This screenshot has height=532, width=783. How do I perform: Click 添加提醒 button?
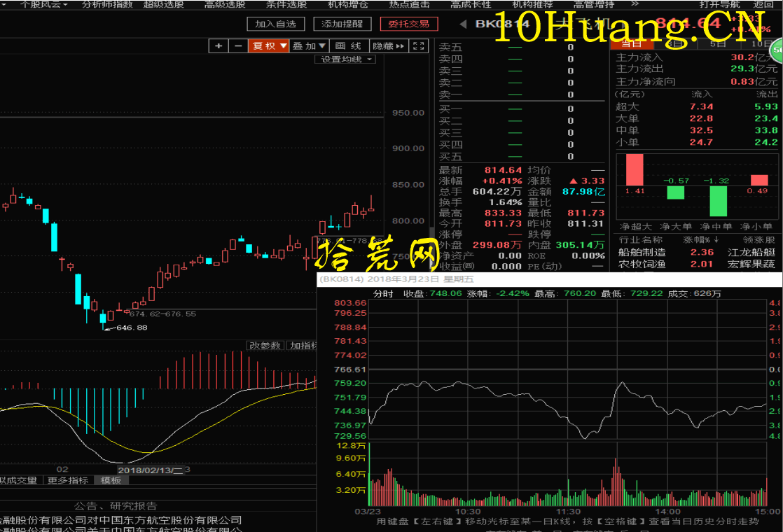[342, 24]
